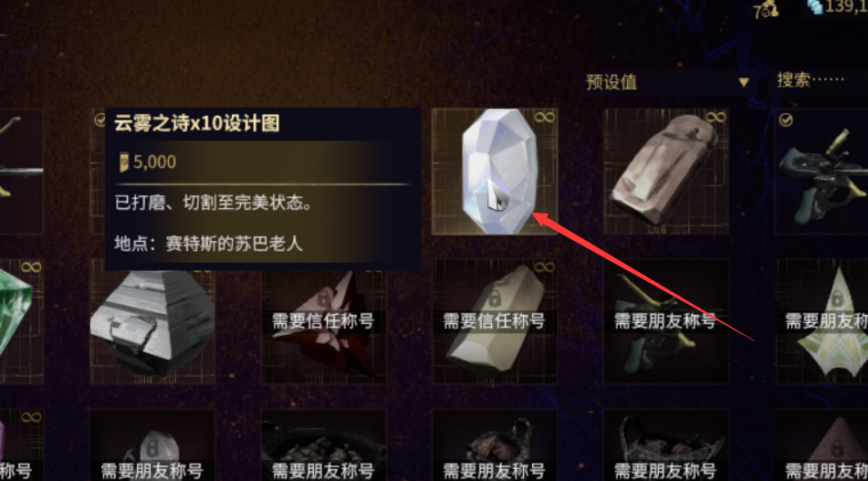Click the locked red crystal item tile
The image size is (868, 481).
pos(324,321)
